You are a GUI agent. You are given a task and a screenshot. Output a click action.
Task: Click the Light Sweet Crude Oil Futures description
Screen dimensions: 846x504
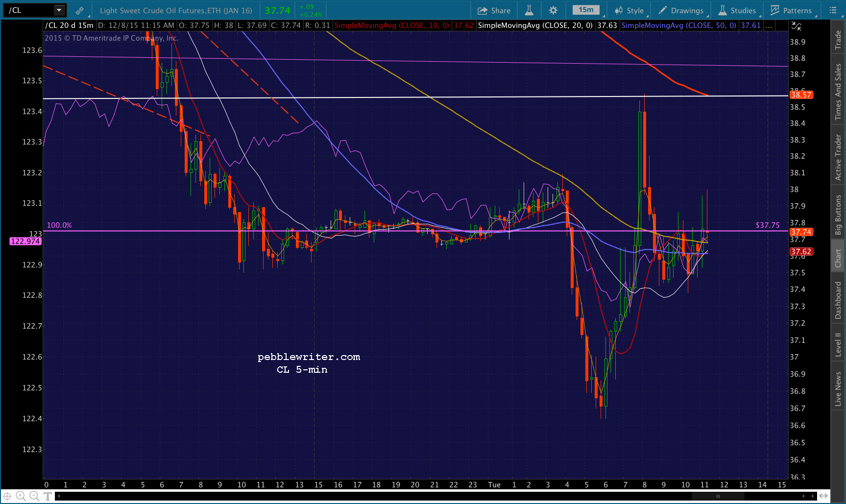176,10
